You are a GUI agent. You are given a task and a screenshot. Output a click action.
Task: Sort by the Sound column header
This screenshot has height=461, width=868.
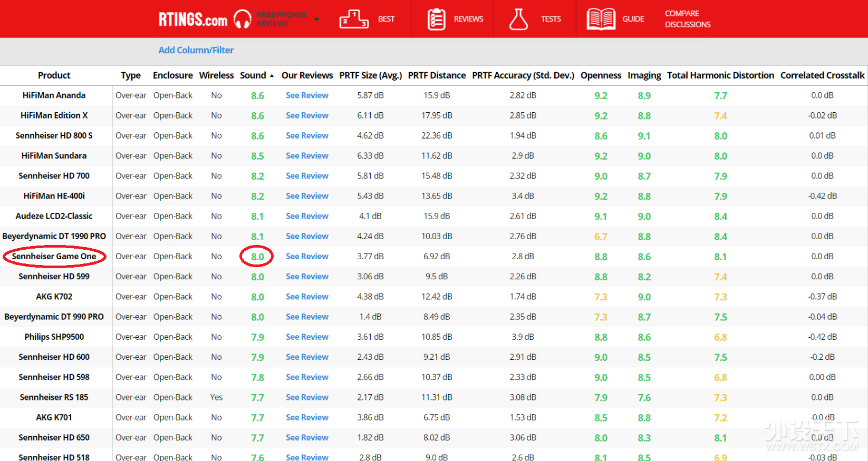click(253, 75)
